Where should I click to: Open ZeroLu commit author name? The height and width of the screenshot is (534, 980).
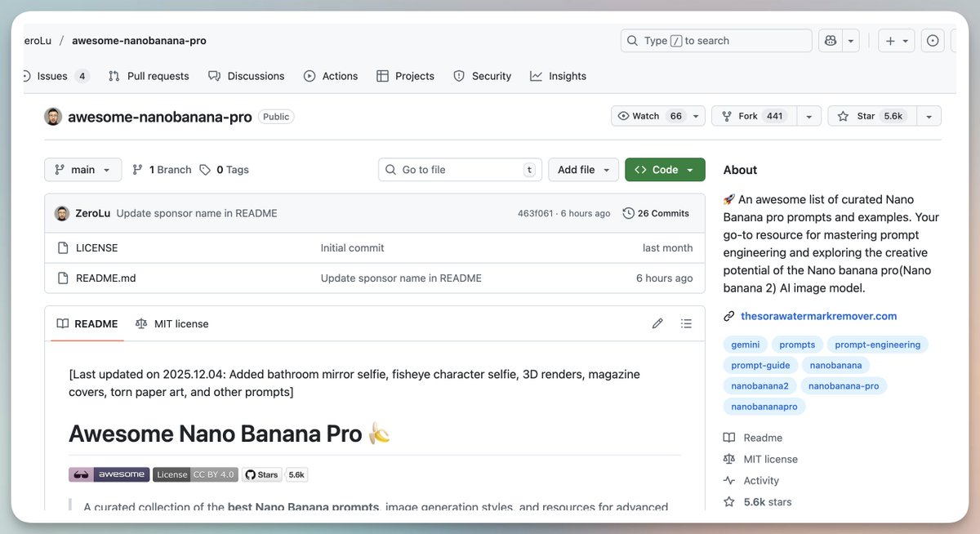pos(93,213)
